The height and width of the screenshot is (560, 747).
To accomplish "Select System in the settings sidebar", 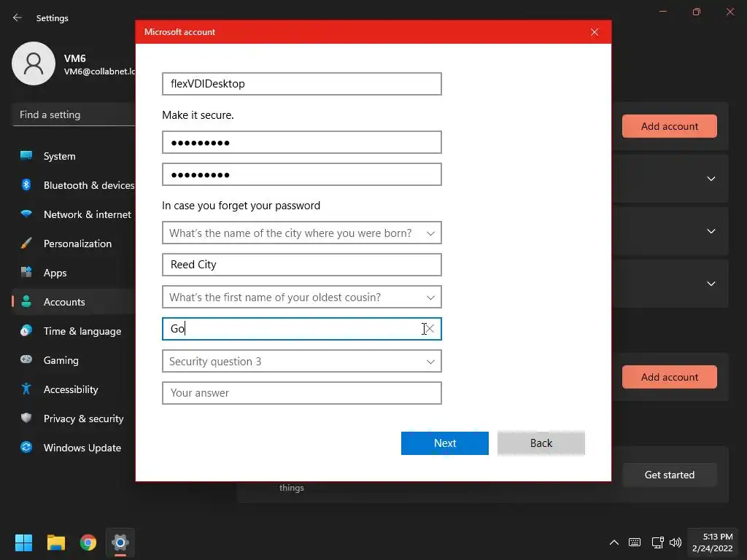I will [74, 156].
